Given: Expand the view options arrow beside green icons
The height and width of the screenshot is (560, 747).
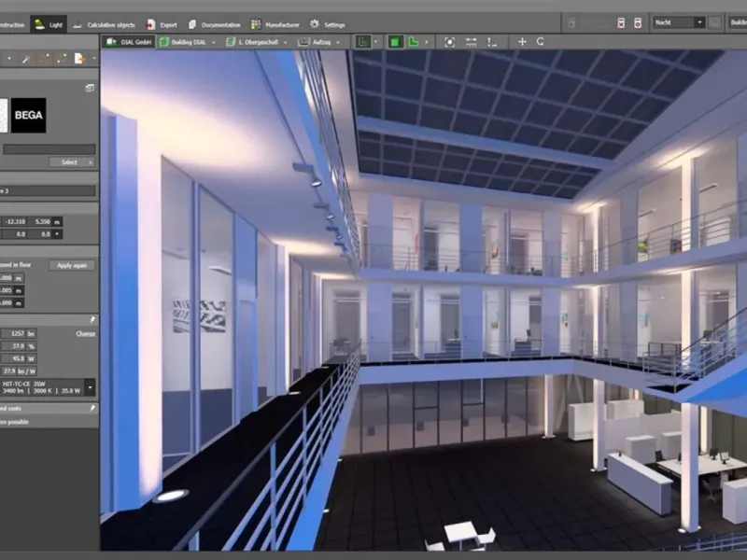Looking at the screenshot, I should click(x=427, y=42).
